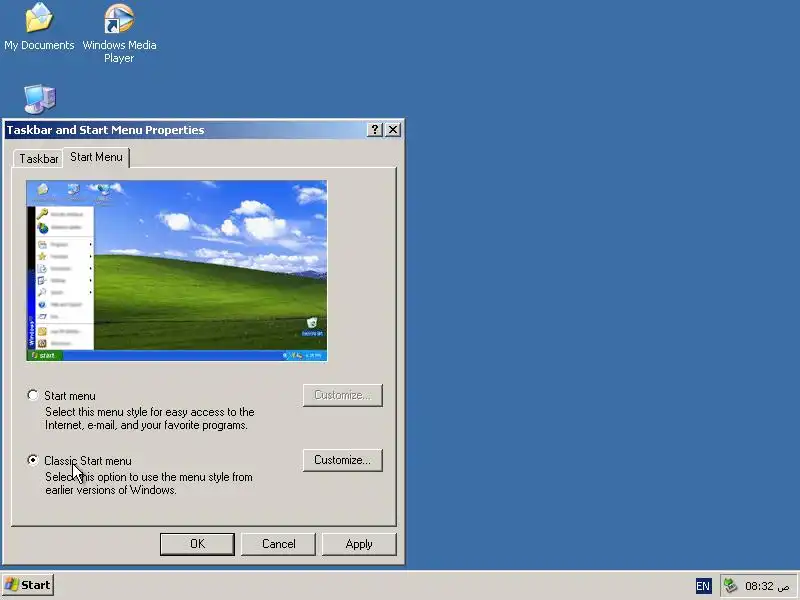
Task: Click the Start menu preview image
Action: coord(177,270)
